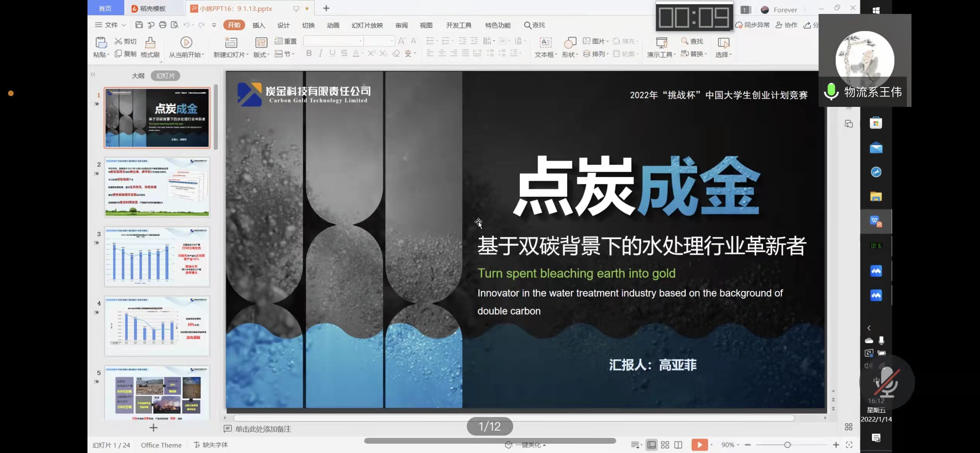Click the zoom in plus button
This screenshot has width=980, height=453.
(836, 445)
